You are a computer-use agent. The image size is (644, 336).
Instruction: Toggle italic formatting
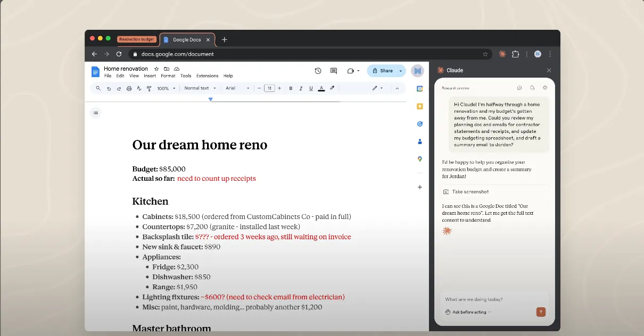point(301,88)
